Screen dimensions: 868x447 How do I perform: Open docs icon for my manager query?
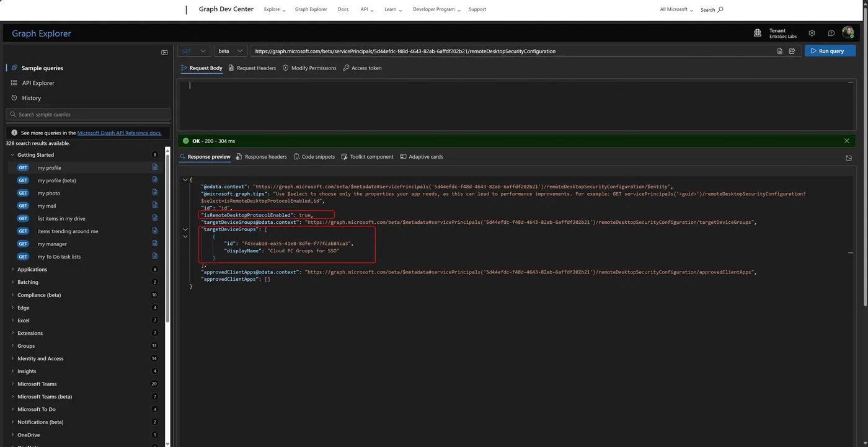tap(155, 244)
